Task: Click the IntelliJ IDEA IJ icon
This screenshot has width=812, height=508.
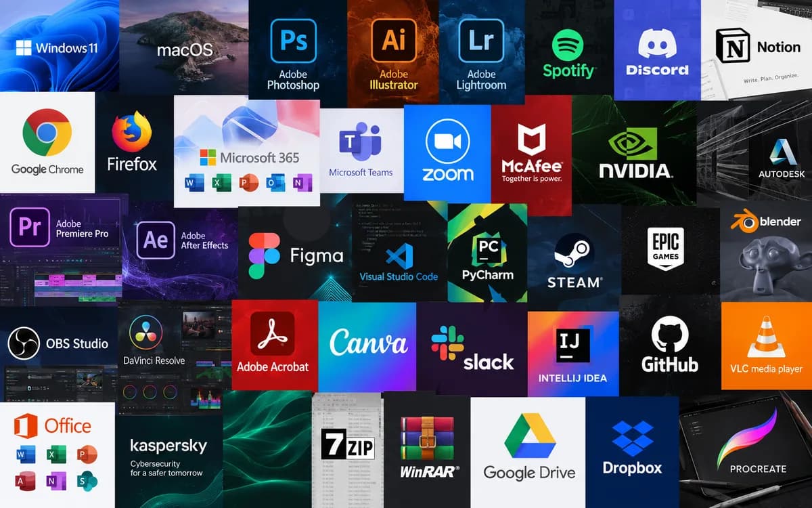Action: [572, 345]
